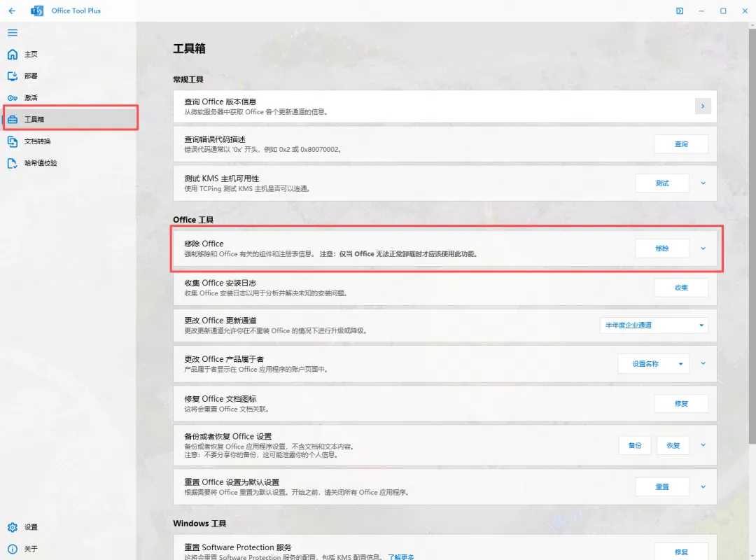Click the 常规工具 section heading
This screenshot has width=756, height=560.
(x=188, y=80)
